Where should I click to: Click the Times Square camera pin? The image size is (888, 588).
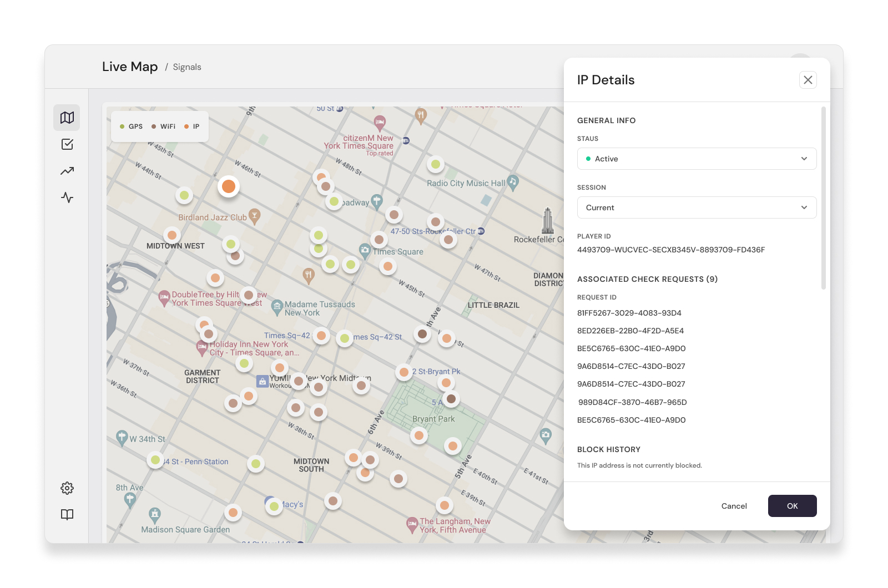click(x=365, y=251)
